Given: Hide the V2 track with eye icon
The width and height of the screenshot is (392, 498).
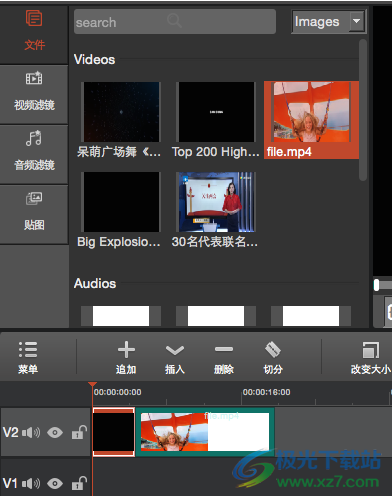Looking at the screenshot, I should (x=55, y=433).
